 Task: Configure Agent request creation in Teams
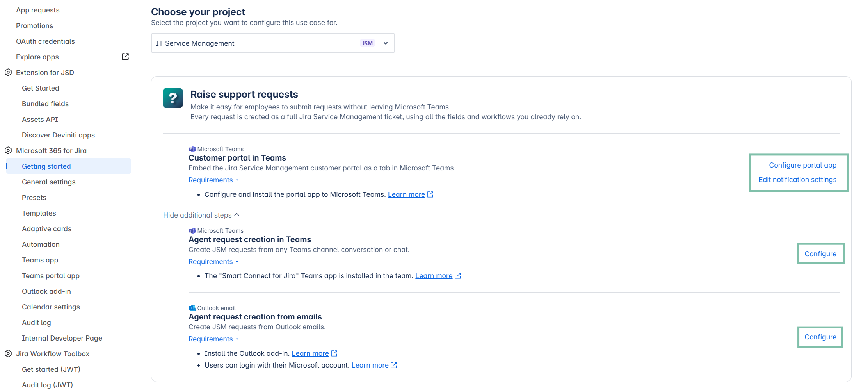point(820,254)
